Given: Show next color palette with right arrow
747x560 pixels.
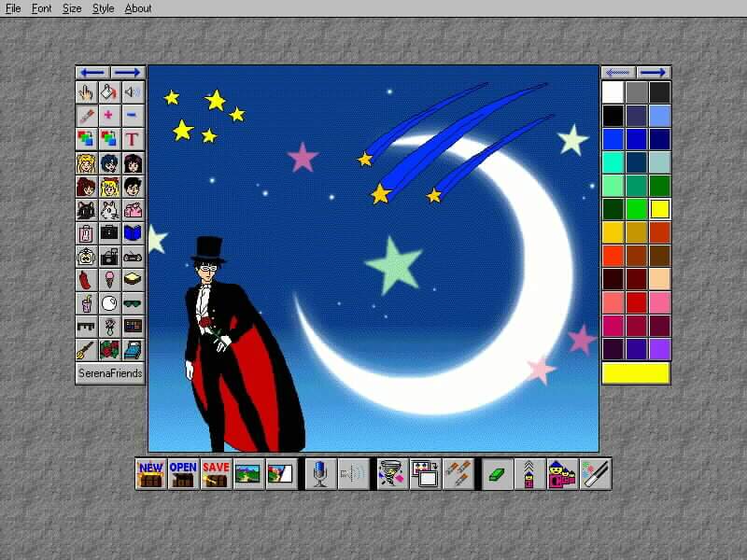Looking at the screenshot, I should [x=654, y=73].
